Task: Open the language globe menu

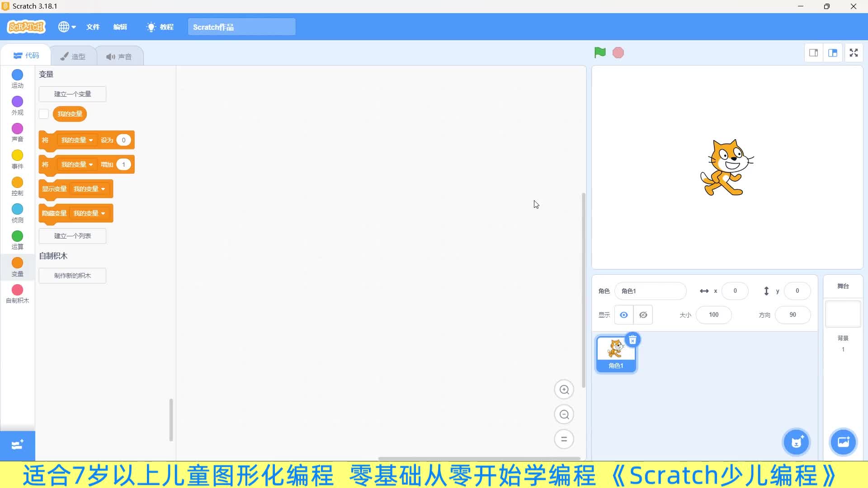Action: pyautogui.click(x=67, y=27)
